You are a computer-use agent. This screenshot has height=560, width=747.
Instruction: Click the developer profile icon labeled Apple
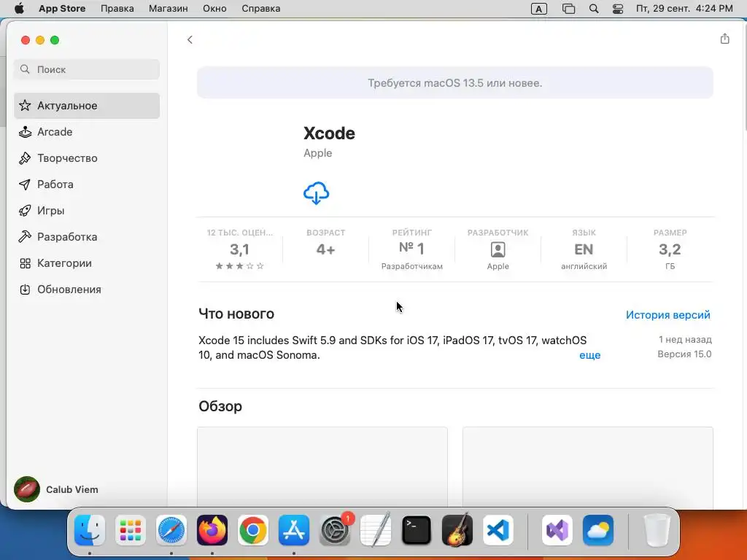point(498,249)
